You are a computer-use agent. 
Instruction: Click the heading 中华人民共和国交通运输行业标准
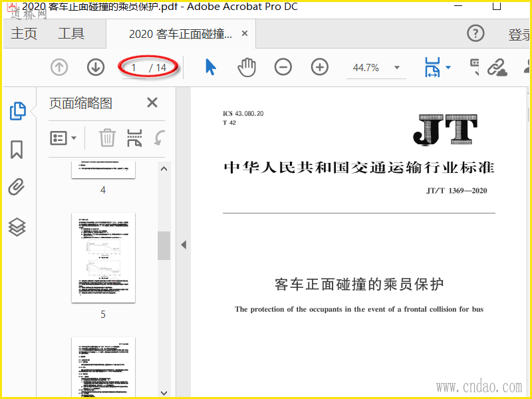(359, 168)
